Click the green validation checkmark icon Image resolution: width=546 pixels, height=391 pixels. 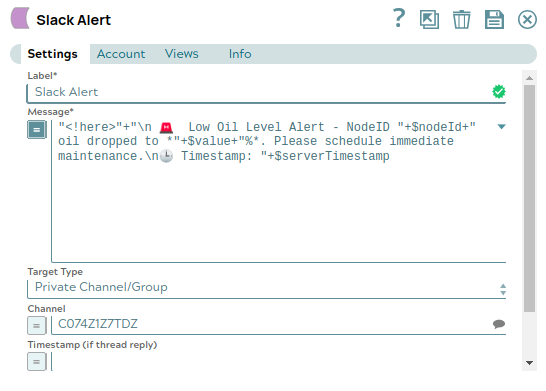click(x=499, y=92)
